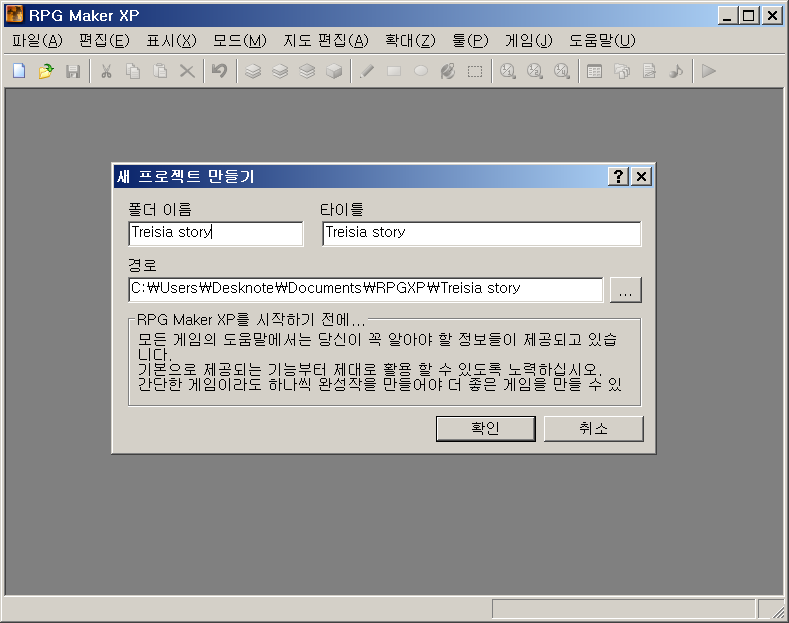
Task: Maximize the RPG Maker XP window
Action: (x=748, y=15)
